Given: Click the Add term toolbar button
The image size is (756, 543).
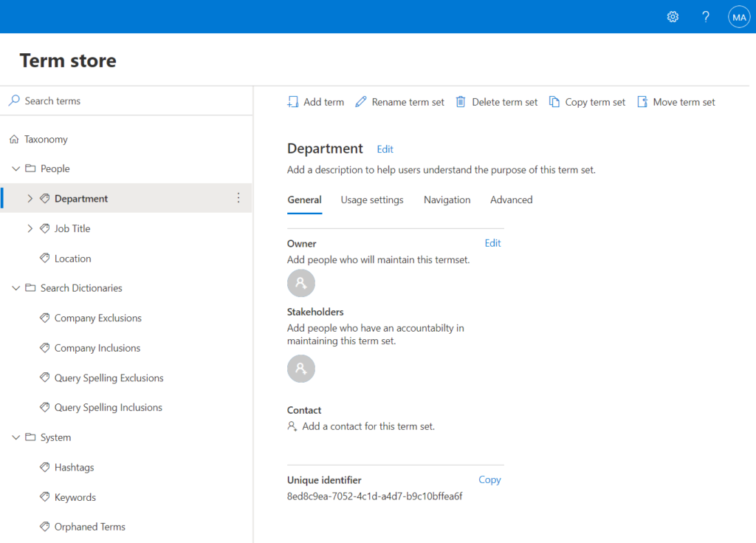Looking at the screenshot, I should (316, 102).
